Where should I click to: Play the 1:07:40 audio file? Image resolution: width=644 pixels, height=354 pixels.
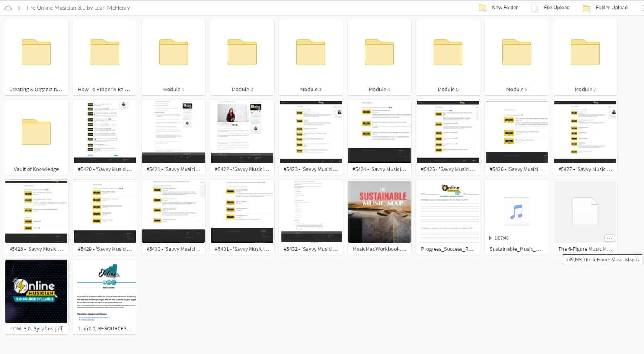(x=490, y=238)
